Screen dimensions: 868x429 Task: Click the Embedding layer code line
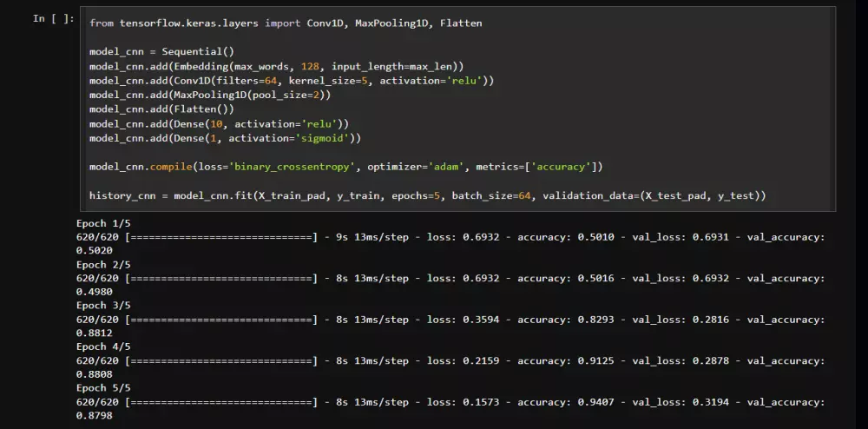tap(276, 66)
